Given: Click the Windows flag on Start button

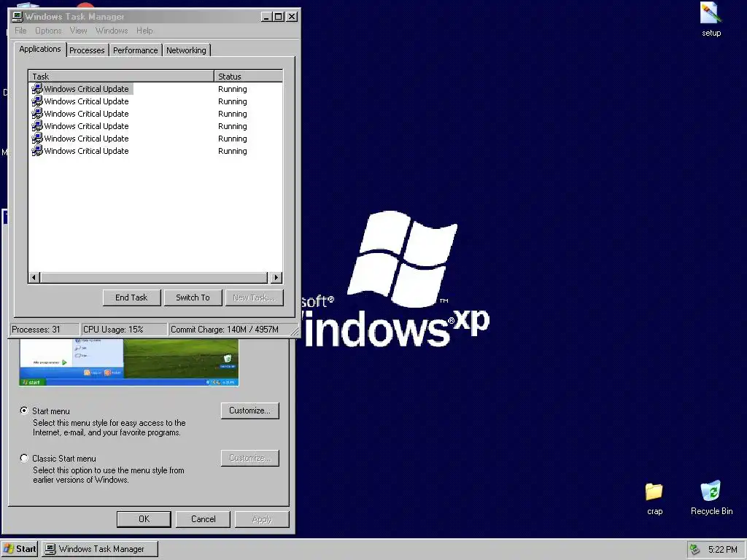Looking at the screenshot, I should point(9,548).
